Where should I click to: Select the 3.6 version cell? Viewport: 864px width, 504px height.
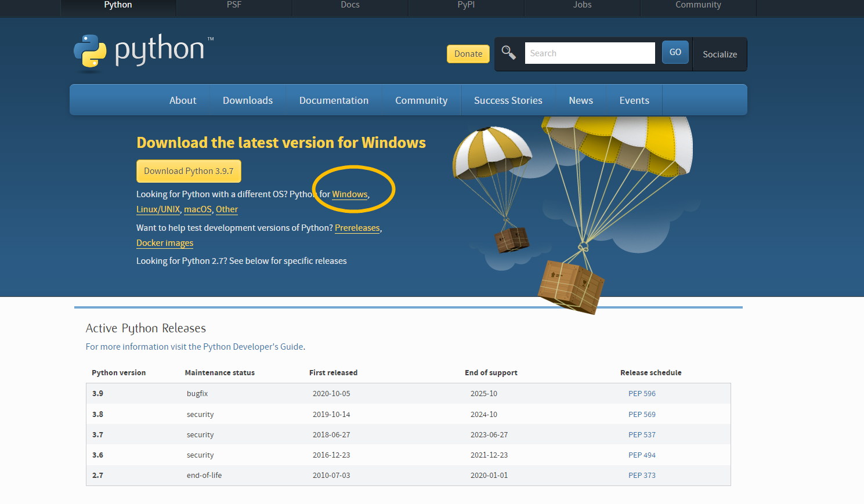click(x=97, y=455)
